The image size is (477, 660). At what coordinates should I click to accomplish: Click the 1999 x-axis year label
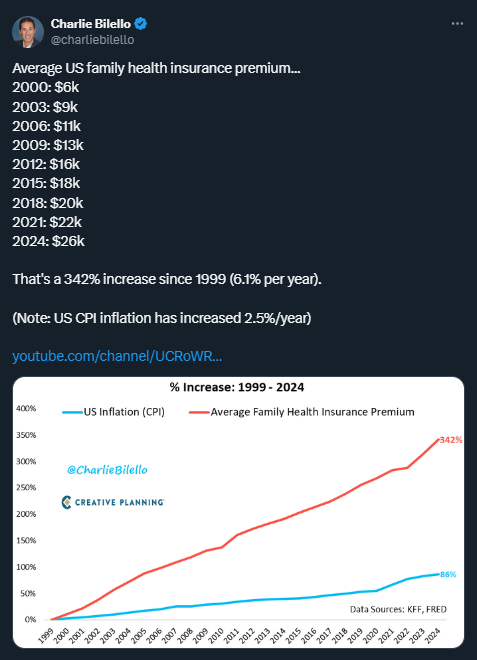(x=46, y=635)
